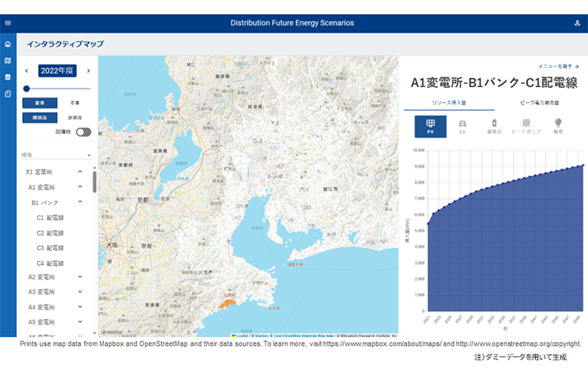Viewport: 588px width, 376px height.
Task: Toggle the 故障時 fault switch
Action: pos(83,132)
